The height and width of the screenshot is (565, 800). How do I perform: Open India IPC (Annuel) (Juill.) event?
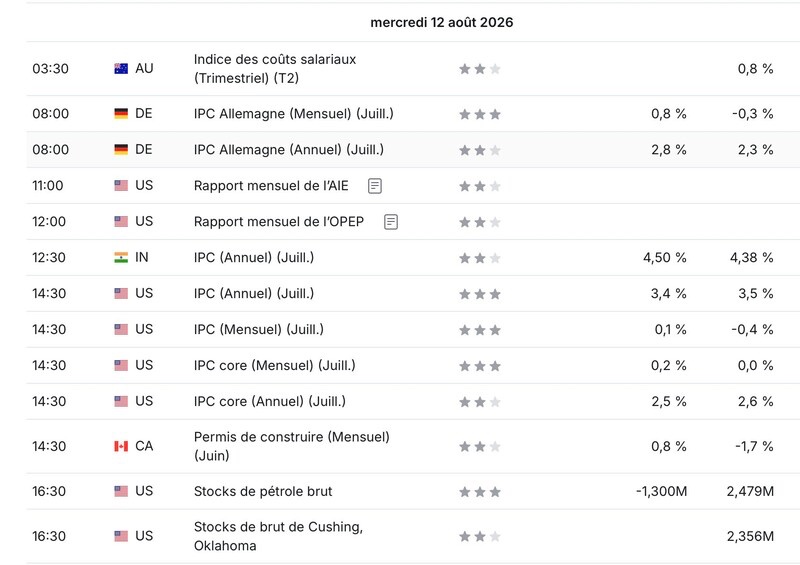[254, 257]
